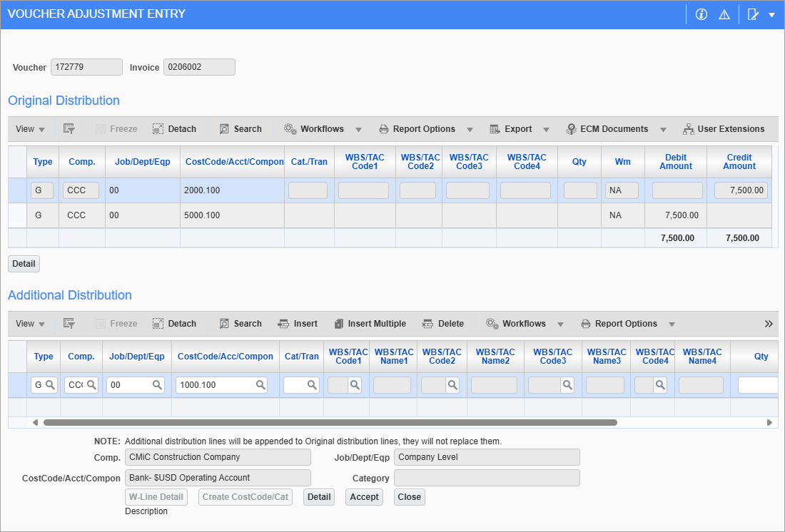785x532 pixels.
Task: Click Insert in Additional Distribution toolbar
Action: click(x=298, y=324)
